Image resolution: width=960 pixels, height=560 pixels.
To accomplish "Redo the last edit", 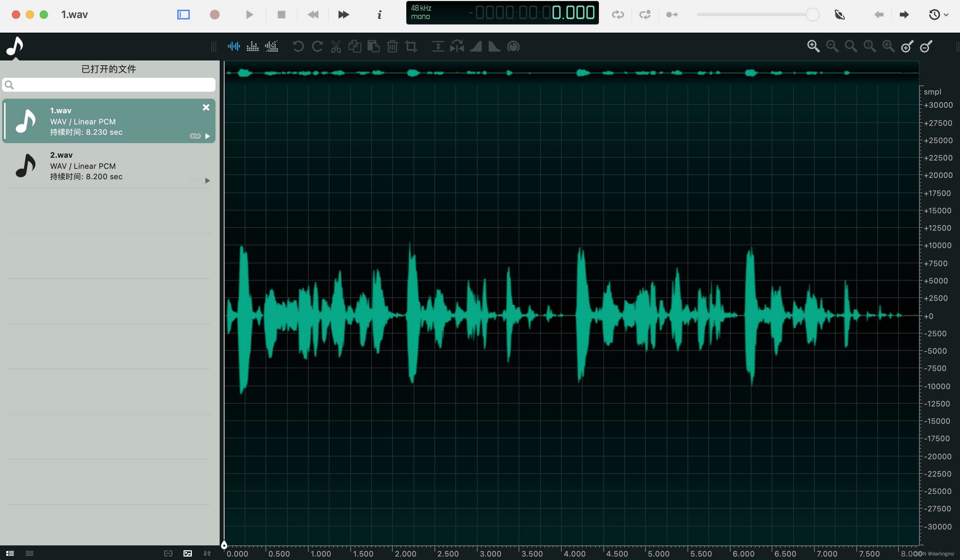I will tap(317, 47).
